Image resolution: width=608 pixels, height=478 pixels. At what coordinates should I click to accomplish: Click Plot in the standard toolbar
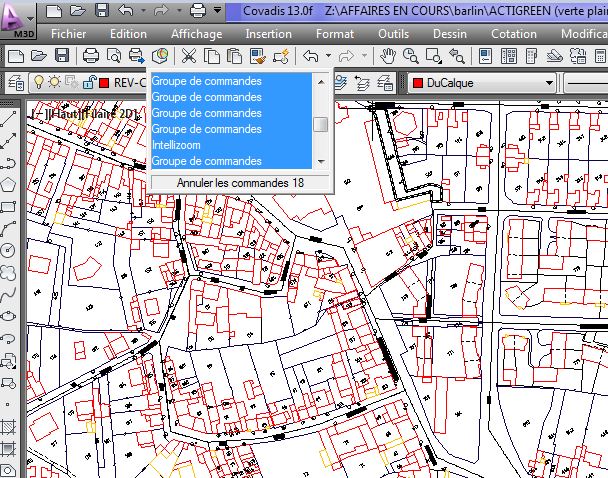point(91,56)
